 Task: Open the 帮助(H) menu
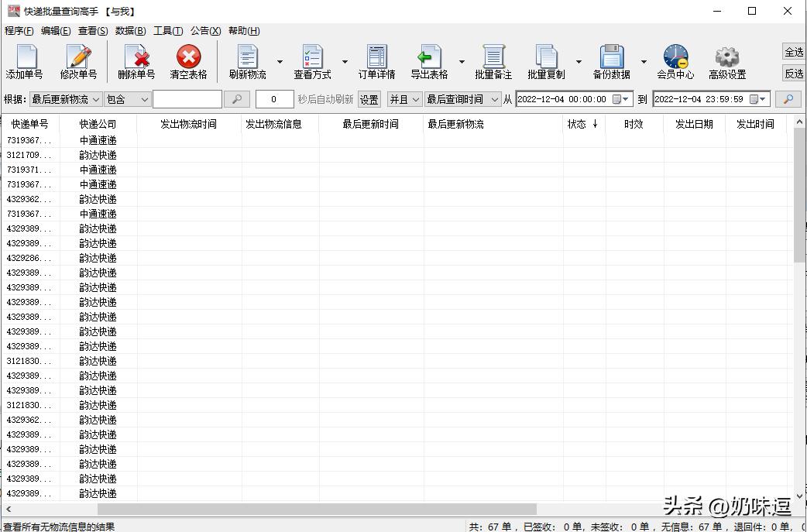tap(244, 31)
